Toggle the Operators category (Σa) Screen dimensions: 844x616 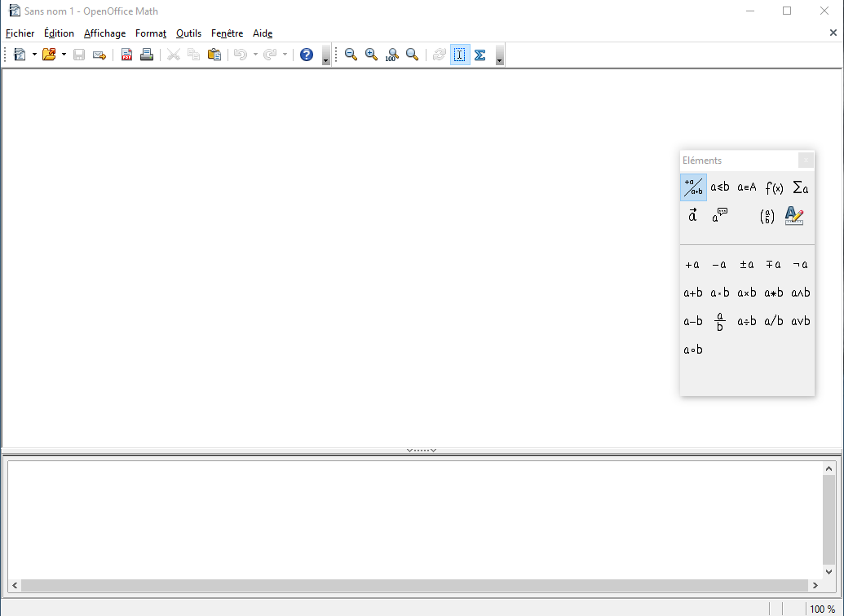tap(801, 187)
